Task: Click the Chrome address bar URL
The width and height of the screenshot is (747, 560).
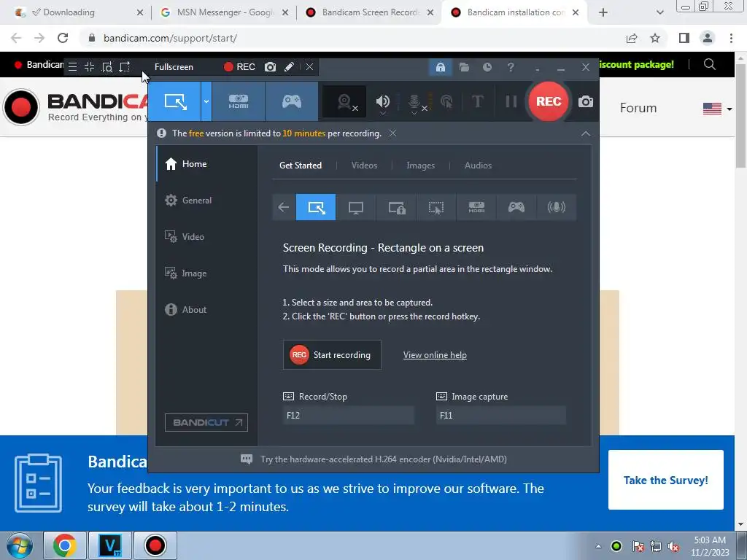Action: click(x=170, y=38)
